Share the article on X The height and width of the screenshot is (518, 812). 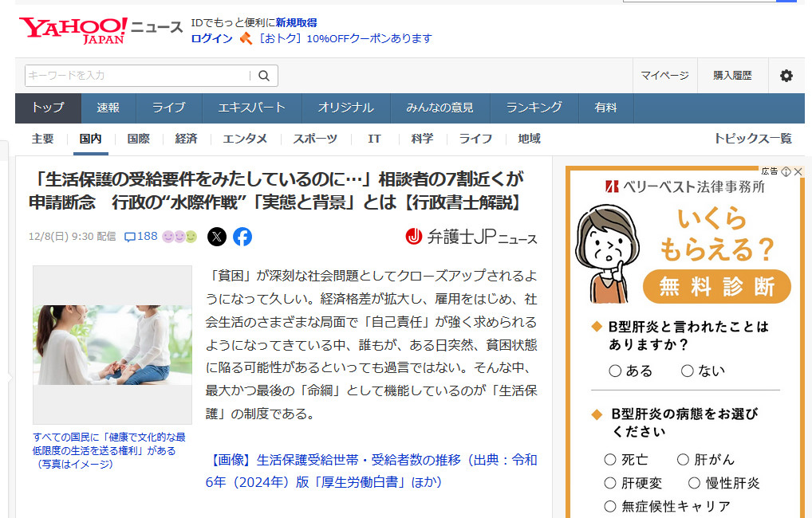[217, 237]
